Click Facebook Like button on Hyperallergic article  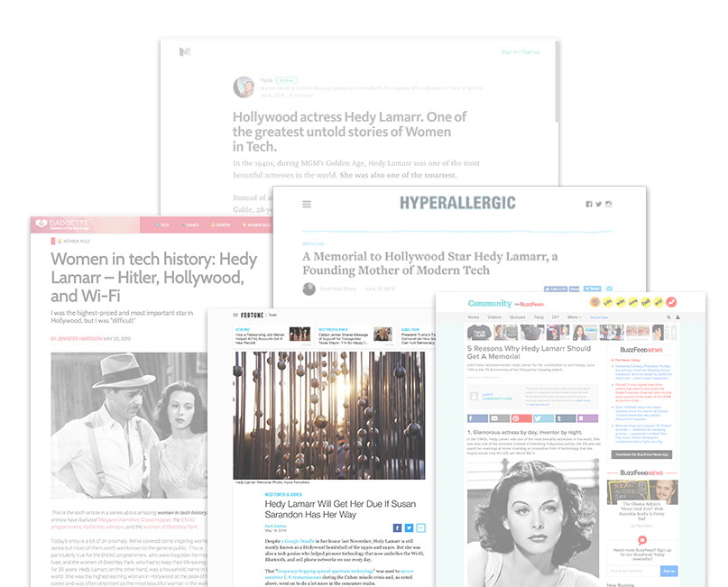point(556,289)
